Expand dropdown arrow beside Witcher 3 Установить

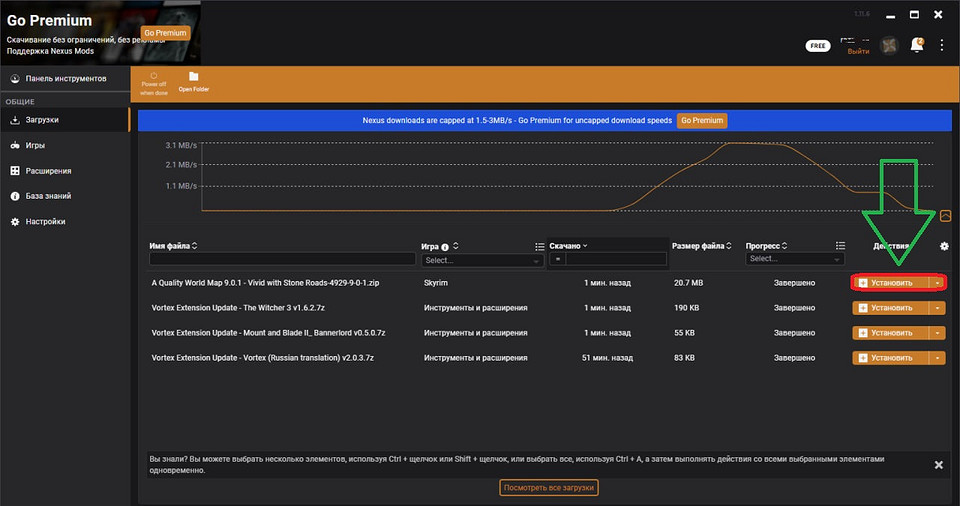[x=937, y=308]
